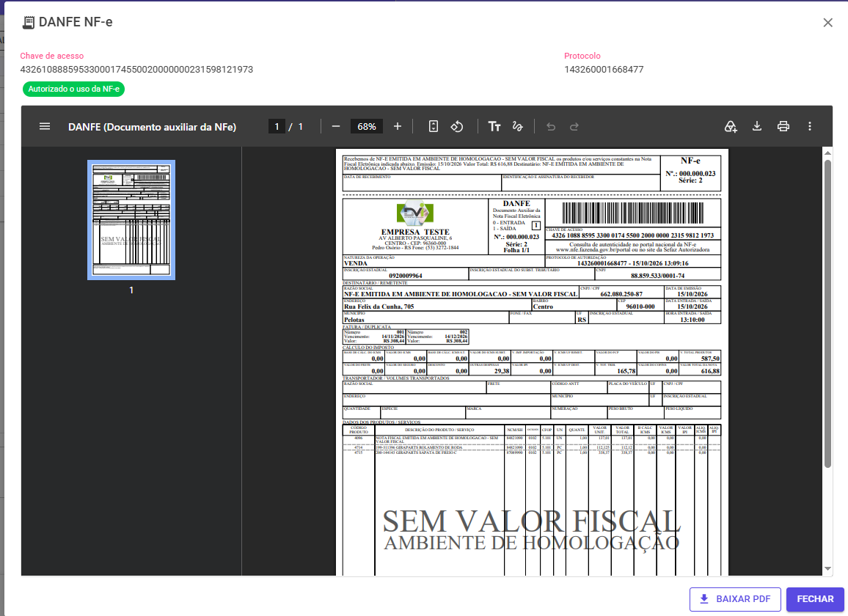Viewport: 848px width, 616px height.
Task: Click the protocol number 143260001668477
Action: pos(604,69)
